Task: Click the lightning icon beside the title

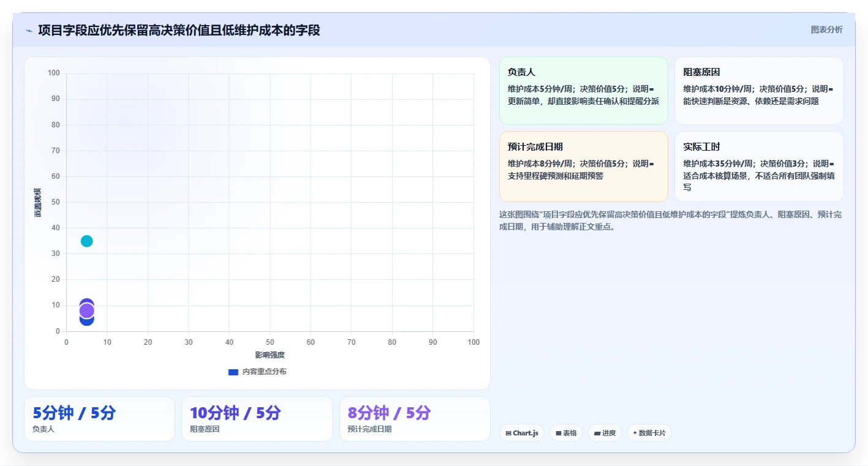Action: (x=29, y=31)
